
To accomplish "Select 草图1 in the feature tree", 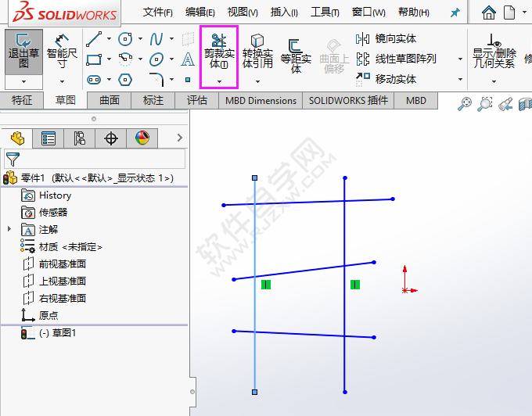I will 49,333.
